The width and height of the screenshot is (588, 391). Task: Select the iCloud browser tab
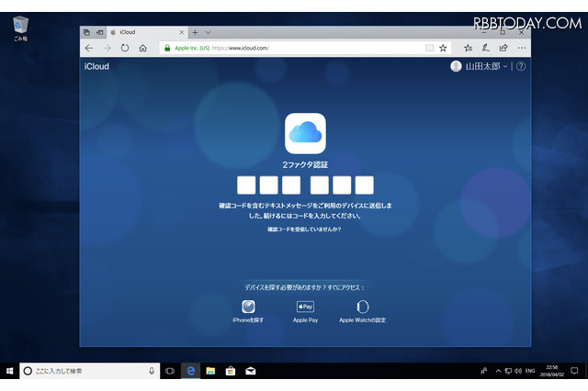click(147, 33)
